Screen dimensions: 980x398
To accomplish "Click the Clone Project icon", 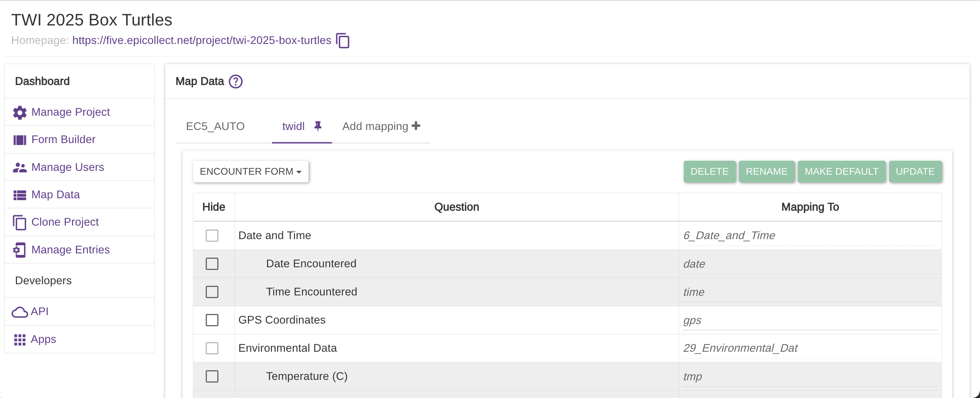I will click(x=20, y=223).
